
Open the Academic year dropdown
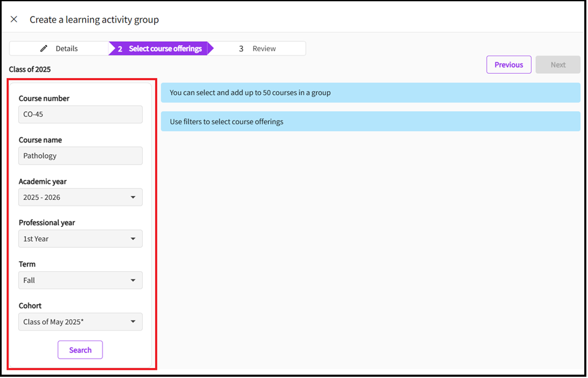coord(80,197)
